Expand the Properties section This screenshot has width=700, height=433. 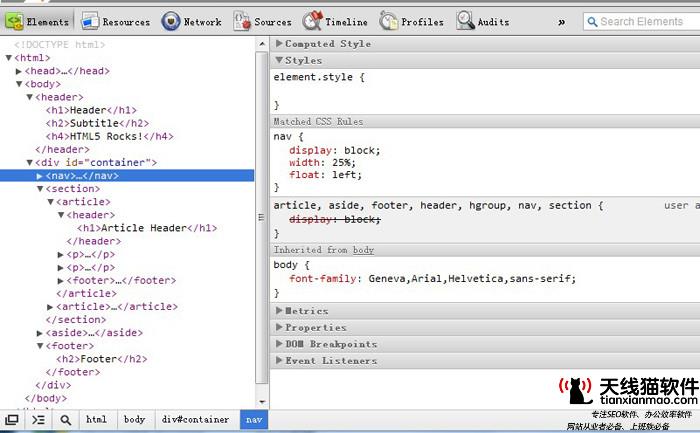(279, 327)
